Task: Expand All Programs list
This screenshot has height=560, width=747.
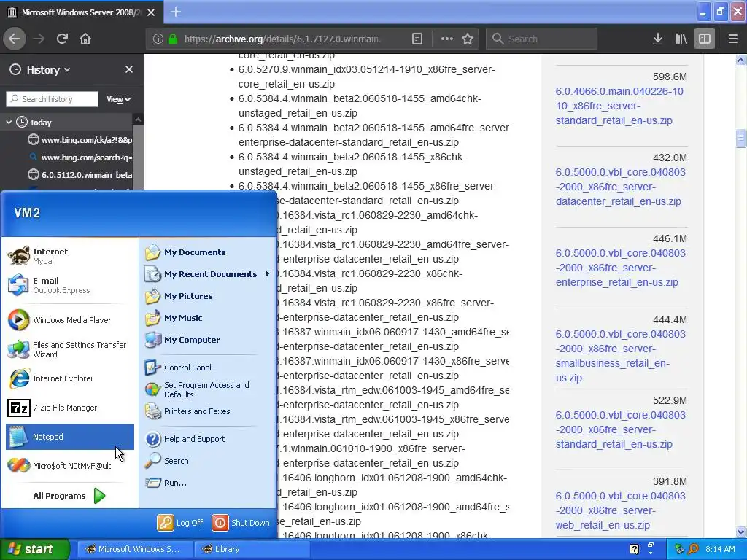Action: (69, 496)
